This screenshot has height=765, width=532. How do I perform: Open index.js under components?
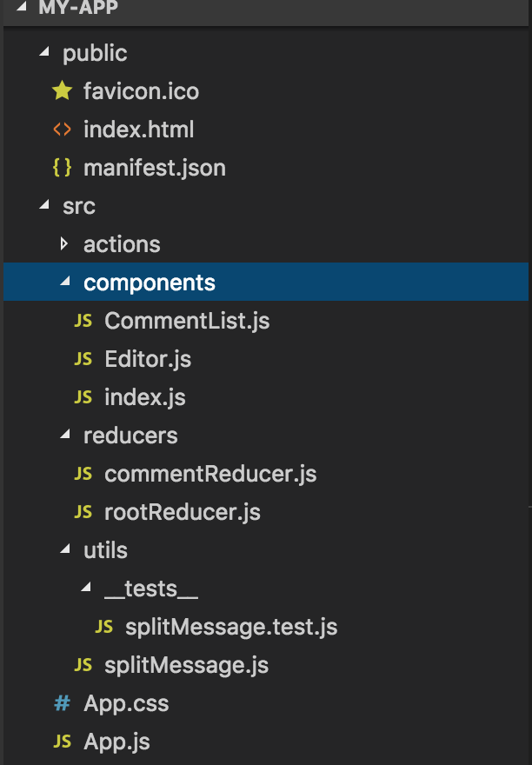pos(144,397)
